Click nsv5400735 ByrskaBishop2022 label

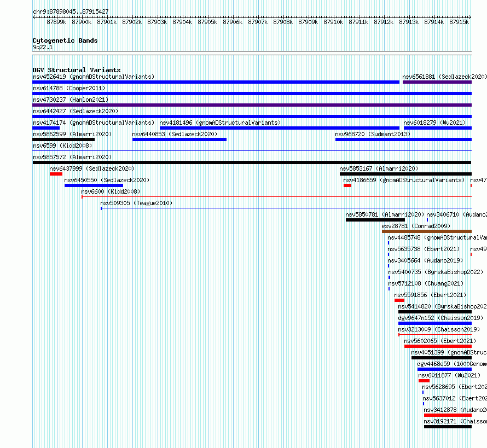[x=436, y=272]
